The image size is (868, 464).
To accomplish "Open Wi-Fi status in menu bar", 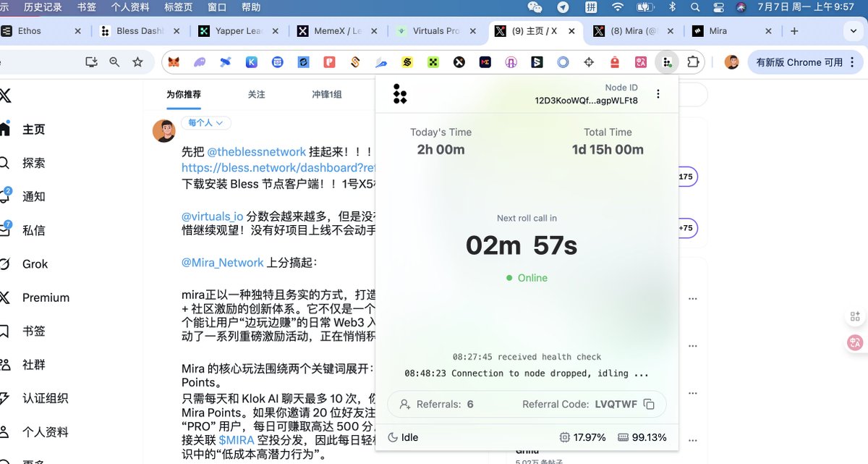I will [x=617, y=7].
